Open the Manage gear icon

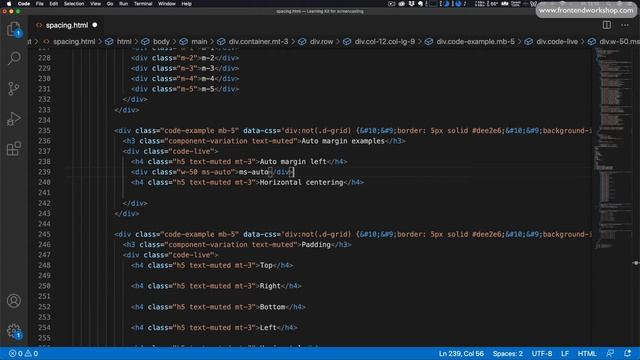pyautogui.click(x=14, y=331)
